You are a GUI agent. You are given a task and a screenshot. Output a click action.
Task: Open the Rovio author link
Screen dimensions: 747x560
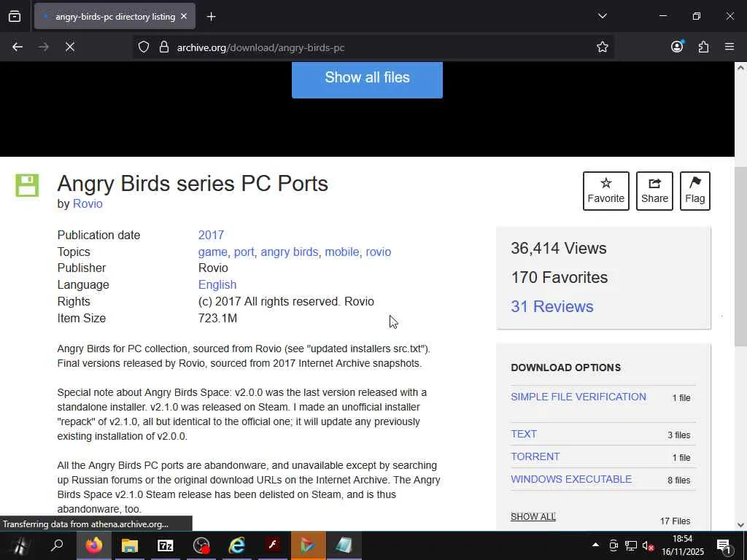coord(88,204)
